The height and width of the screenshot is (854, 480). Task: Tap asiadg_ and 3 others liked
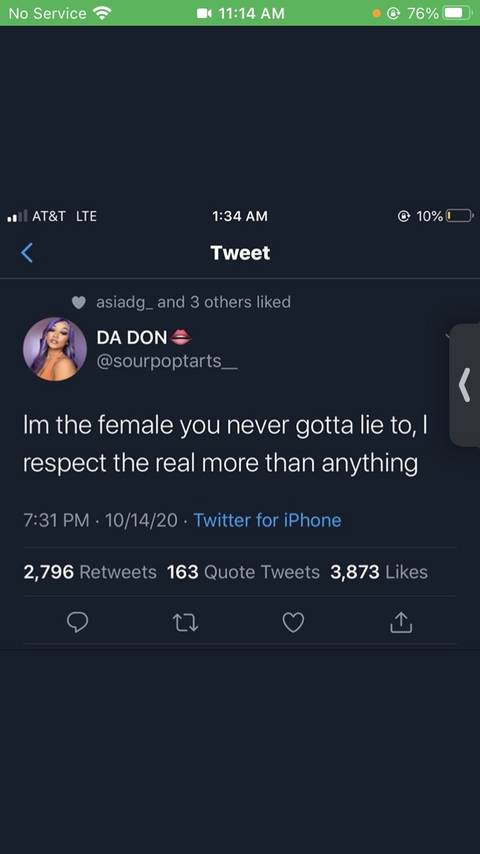193,302
